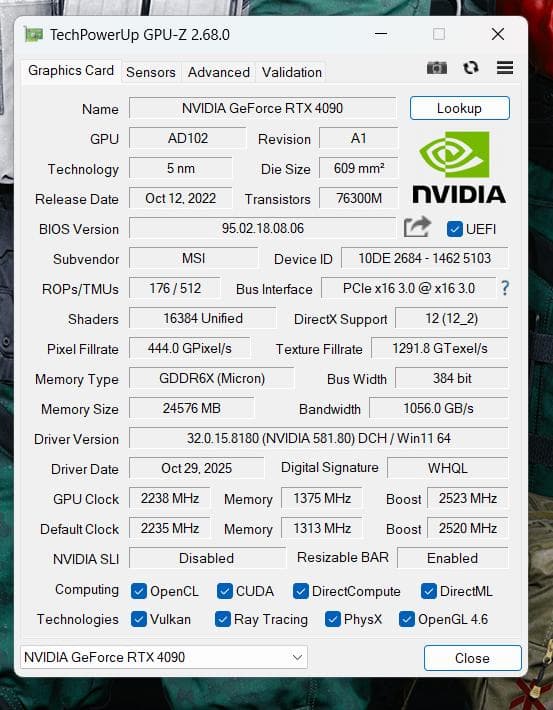Click the Shaders value 16384 Unified

[x=203, y=318]
